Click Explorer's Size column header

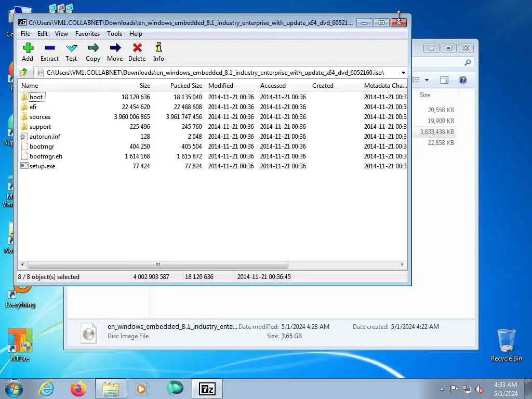pyautogui.click(x=425, y=95)
